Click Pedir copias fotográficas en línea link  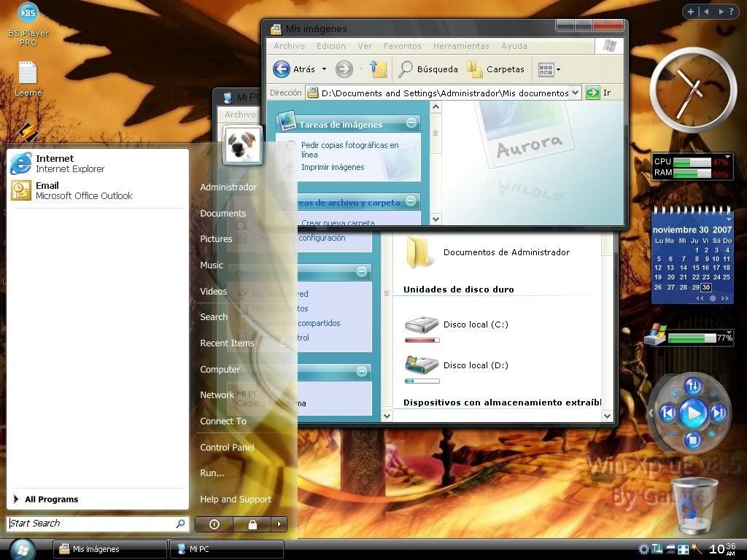click(349, 149)
